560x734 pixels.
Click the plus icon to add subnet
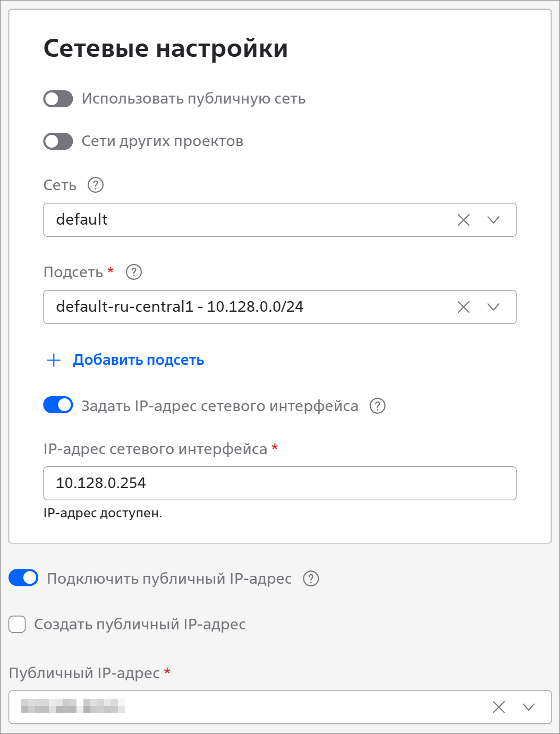(54, 360)
